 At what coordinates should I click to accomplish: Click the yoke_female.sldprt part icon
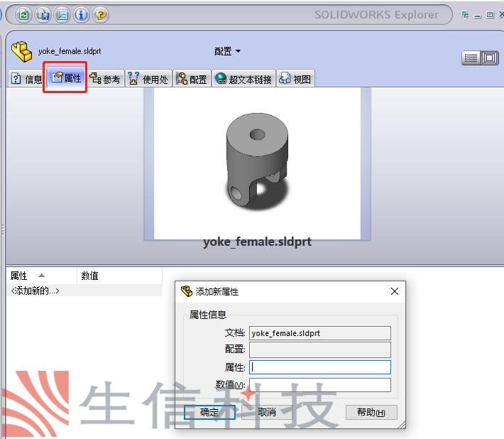(x=21, y=51)
